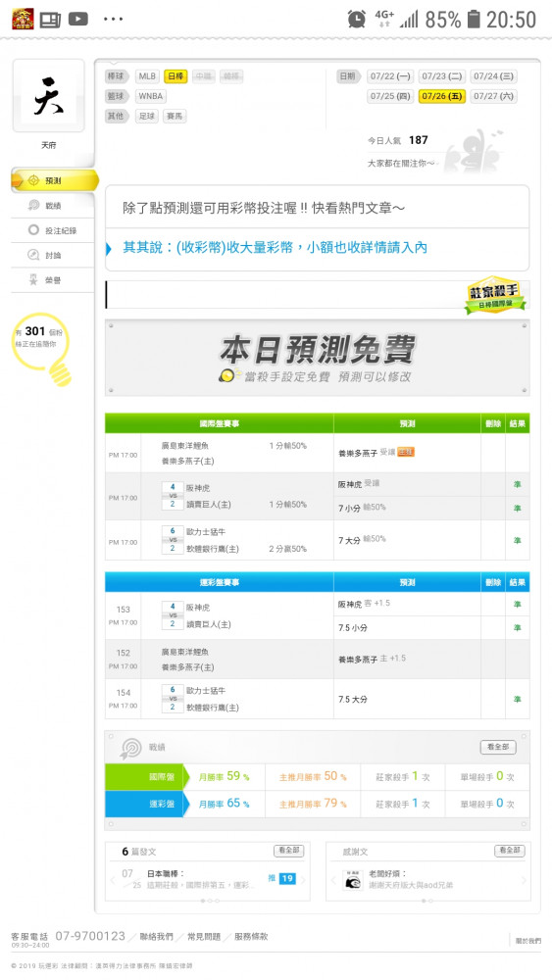Open the 常見問題 footer link
Image resolution: width=552 pixels, height=980 pixels.
[x=204, y=936]
